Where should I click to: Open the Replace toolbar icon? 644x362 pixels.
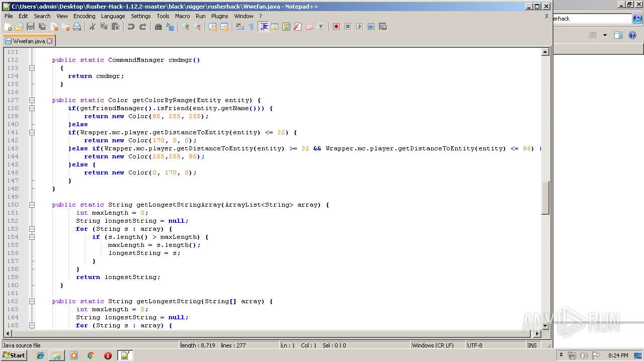(x=170, y=27)
